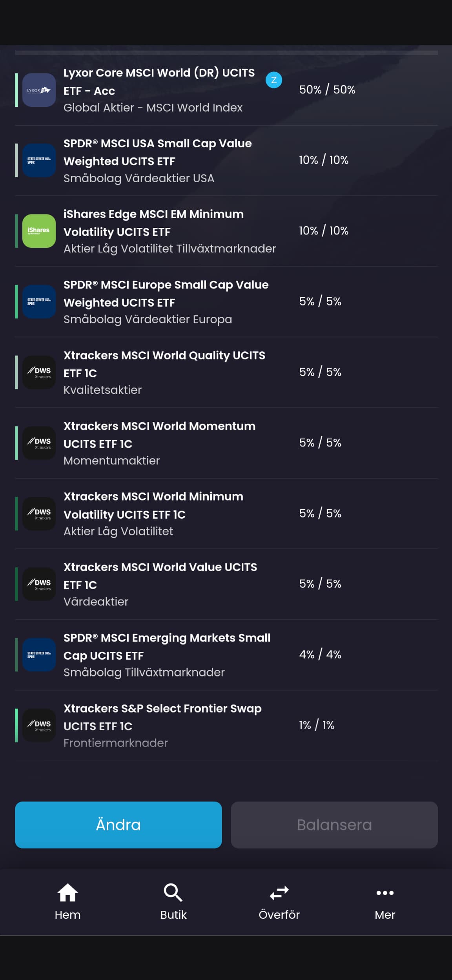Tap the 50% / 50% allocation value

click(x=327, y=90)
